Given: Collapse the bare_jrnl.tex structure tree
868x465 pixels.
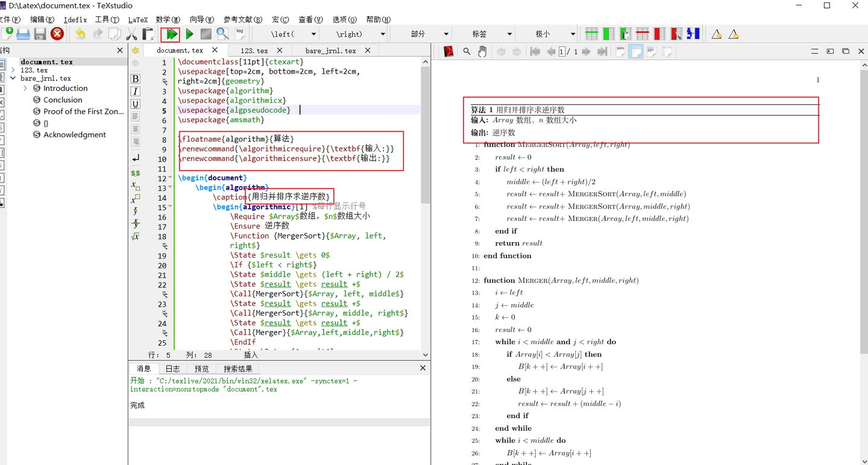Looking at the screenshot, I should coord(13,78).
